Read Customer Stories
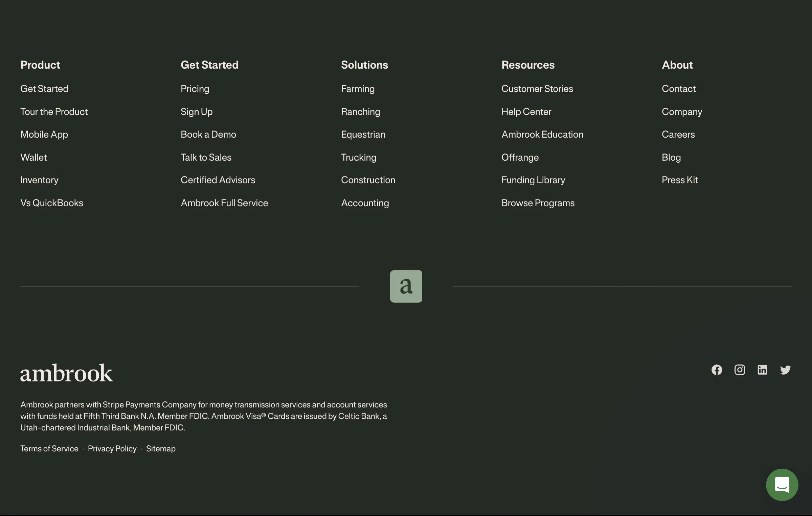This screenshot has height=516, width=812. pyautogui.click(x=537, y=89)
